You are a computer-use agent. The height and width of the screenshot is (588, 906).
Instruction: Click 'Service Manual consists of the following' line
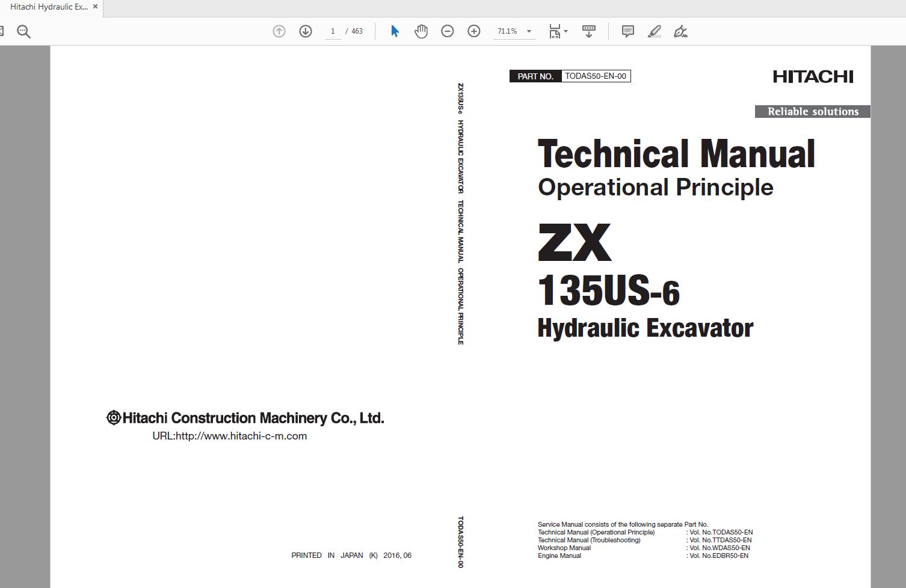coord(623,524)
